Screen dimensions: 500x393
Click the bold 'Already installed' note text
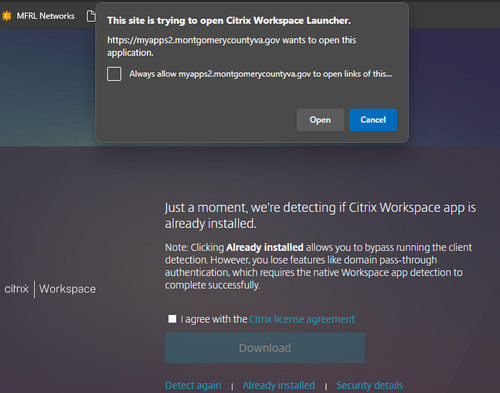pos(265,247)
